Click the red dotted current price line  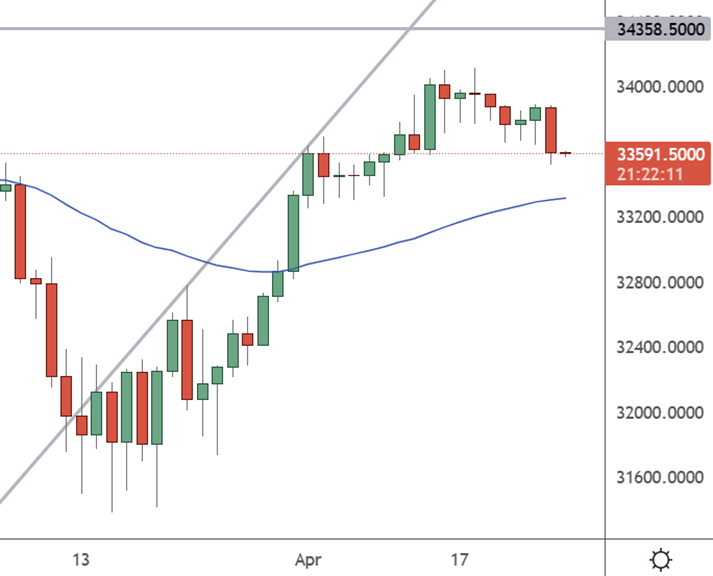click(x=300, y=154)
